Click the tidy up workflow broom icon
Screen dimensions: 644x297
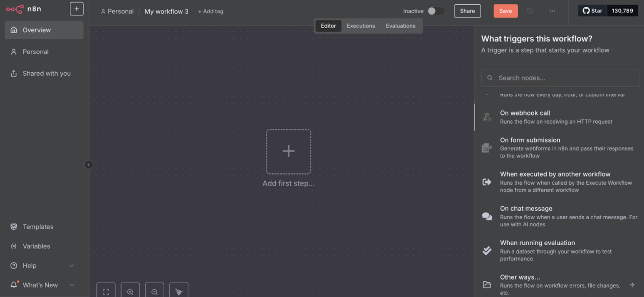(179, 291)
